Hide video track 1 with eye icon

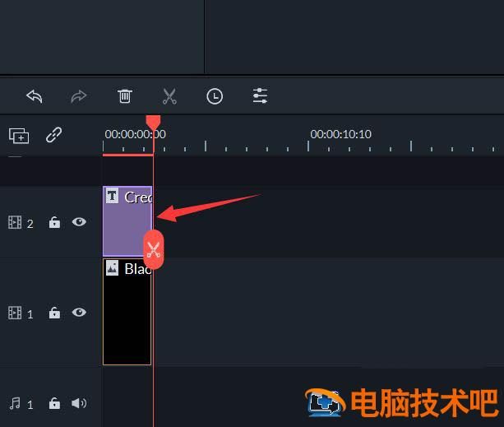(79, 312)
